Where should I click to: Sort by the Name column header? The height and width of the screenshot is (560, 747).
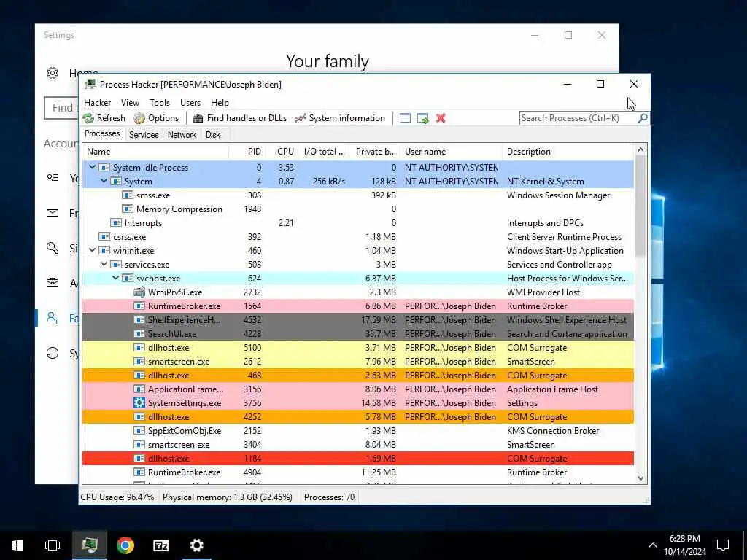(155, 152)
